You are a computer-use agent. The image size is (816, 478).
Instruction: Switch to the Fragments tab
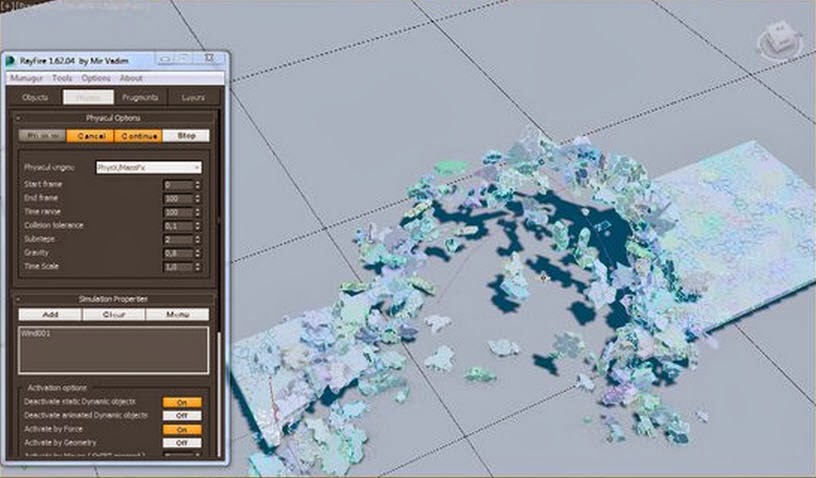coord(139,97)
